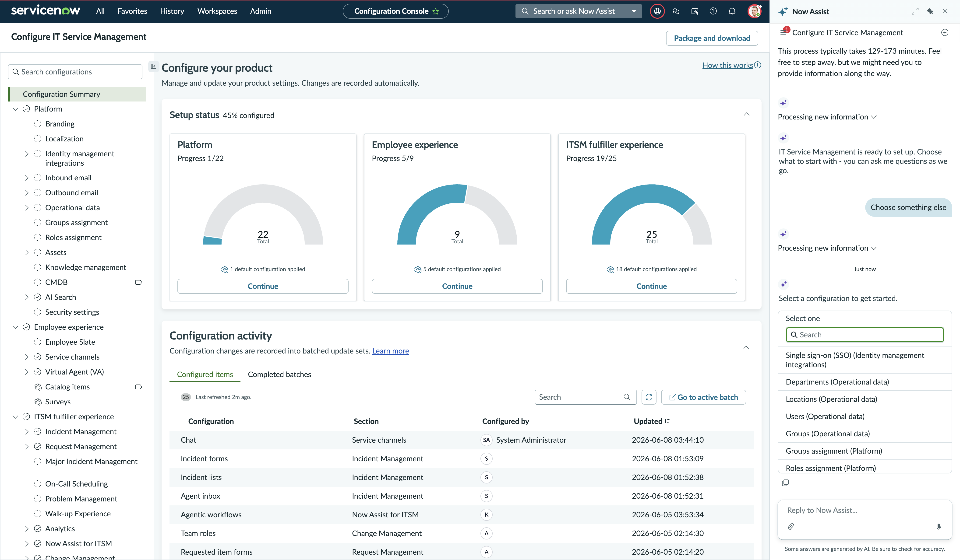Open the chat conversations icon in header
The width and height of the screenshot is (960, 560).
676,11
